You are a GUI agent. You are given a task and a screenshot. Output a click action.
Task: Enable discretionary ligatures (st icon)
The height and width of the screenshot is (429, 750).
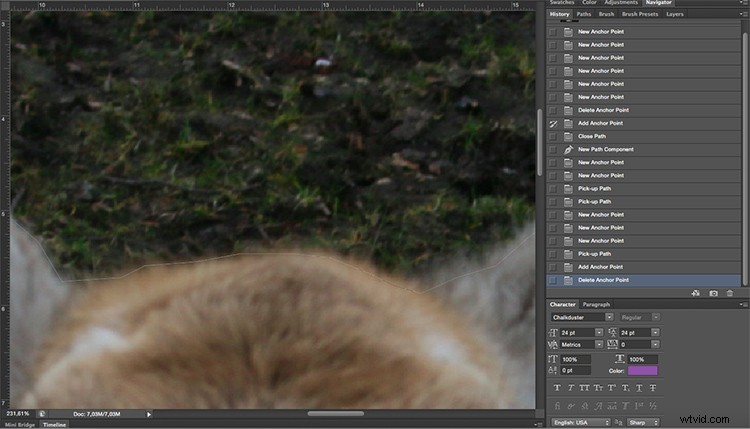click(x=585, y=406)
